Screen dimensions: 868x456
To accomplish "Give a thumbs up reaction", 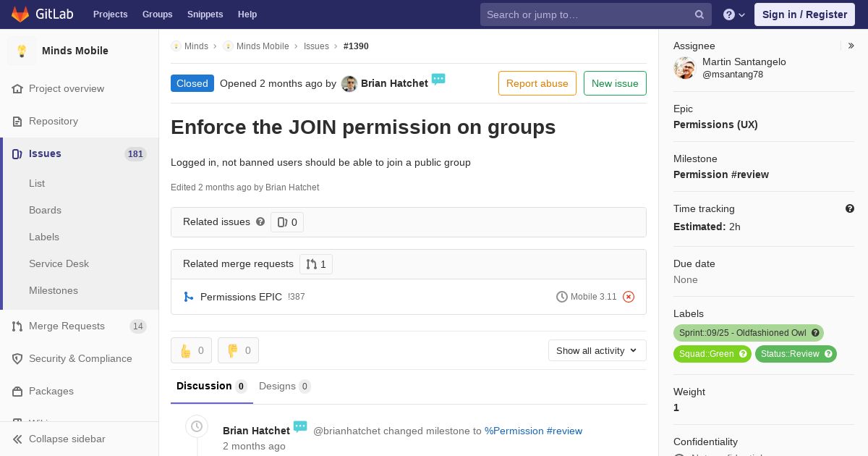I will pyautogui.click(x=191, y=350).
